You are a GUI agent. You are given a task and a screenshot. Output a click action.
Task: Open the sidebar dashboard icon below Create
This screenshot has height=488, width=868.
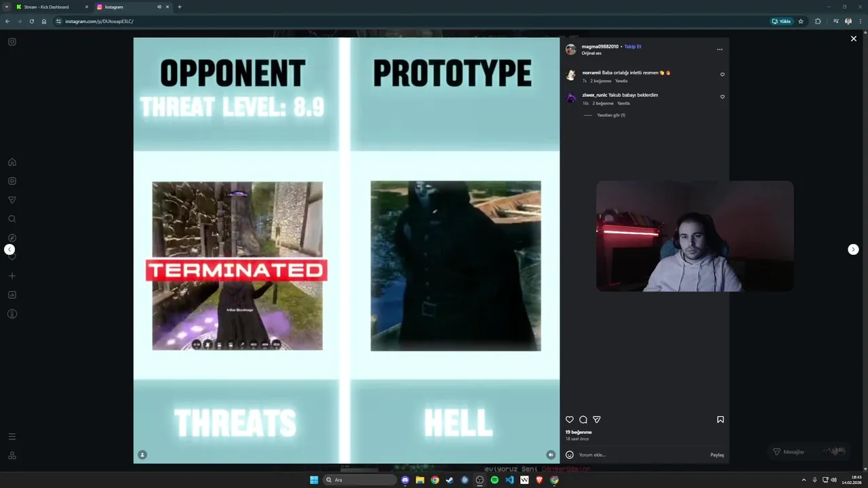[12, 295]
